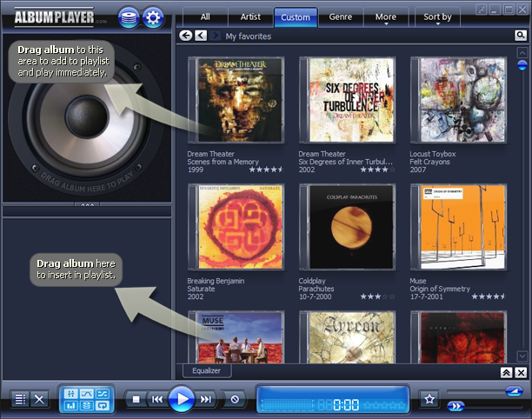Select the Custom tab
532x419 pixels.
pyautogui.click(x=296, y=17)
